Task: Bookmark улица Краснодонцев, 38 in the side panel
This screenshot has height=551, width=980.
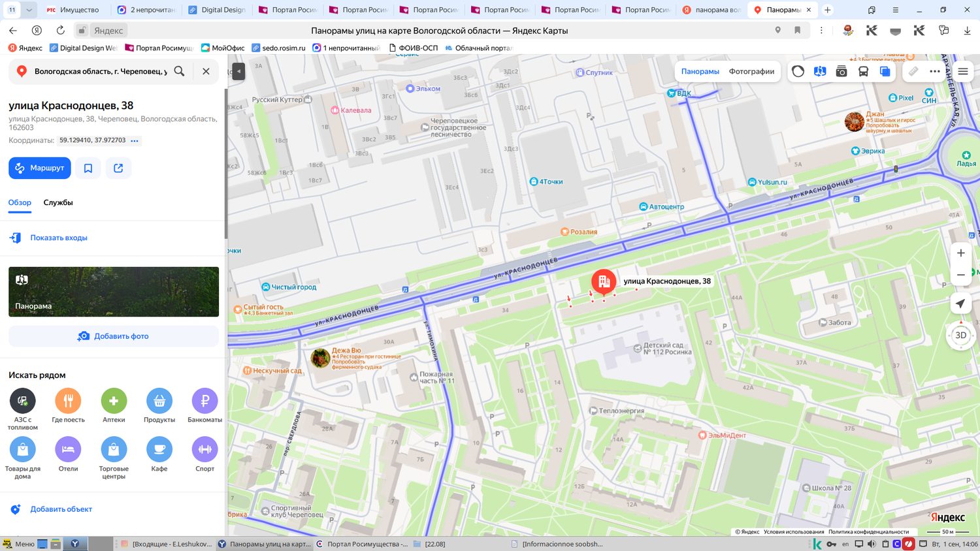Action: pos(88,168)
